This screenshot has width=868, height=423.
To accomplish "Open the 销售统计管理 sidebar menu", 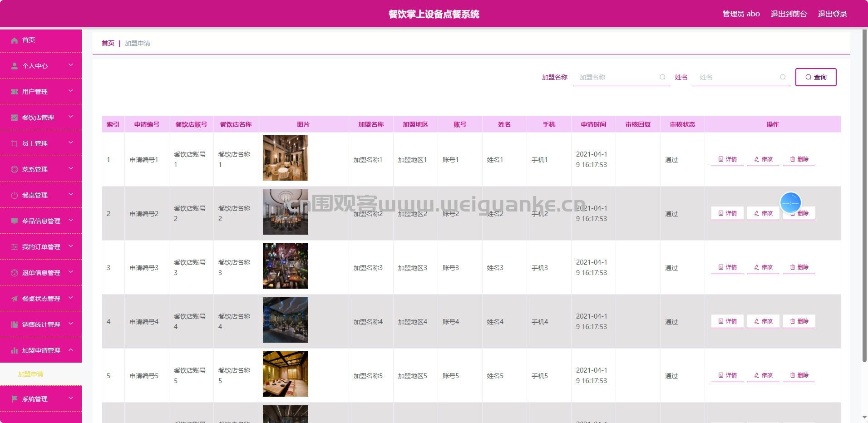I will (41, 325).
